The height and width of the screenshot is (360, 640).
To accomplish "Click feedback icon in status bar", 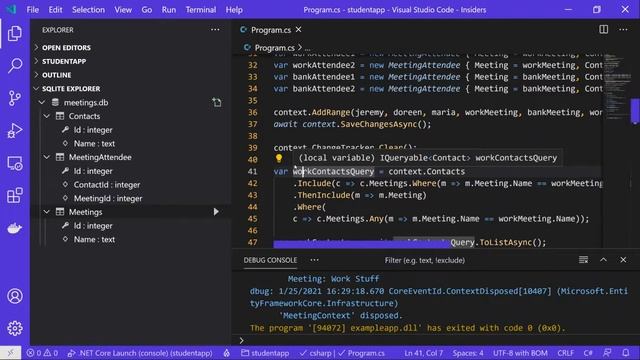I will (x=607, y=353).
